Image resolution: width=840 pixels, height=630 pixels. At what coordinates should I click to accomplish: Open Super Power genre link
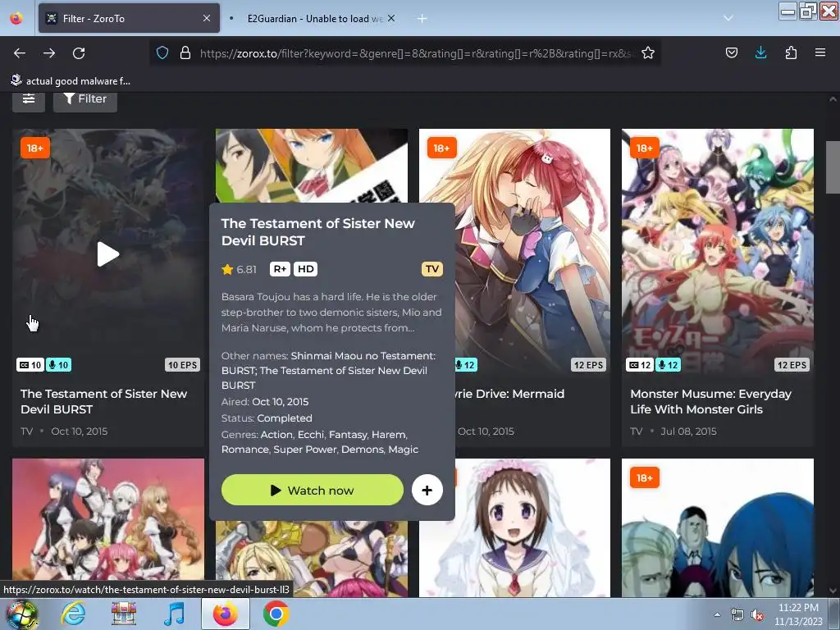pyautogui.click(x=305, y=450)
